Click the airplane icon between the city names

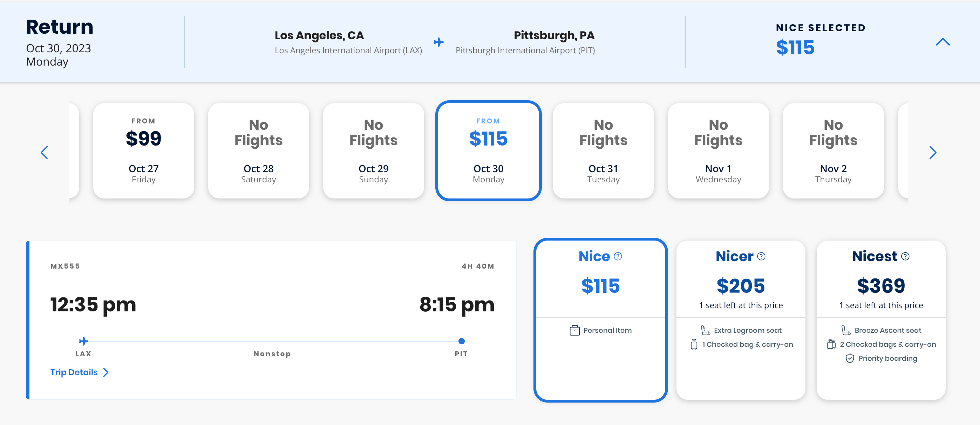pos(438,42)
